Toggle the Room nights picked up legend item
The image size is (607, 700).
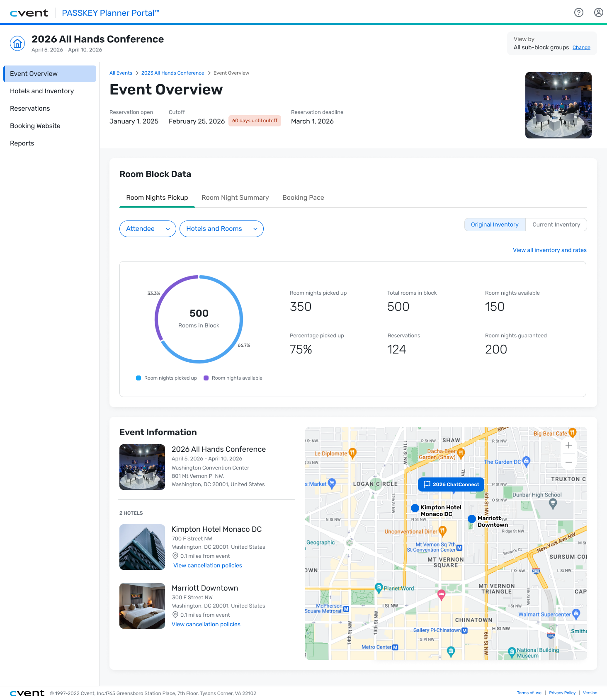click(x=166, y=378)
